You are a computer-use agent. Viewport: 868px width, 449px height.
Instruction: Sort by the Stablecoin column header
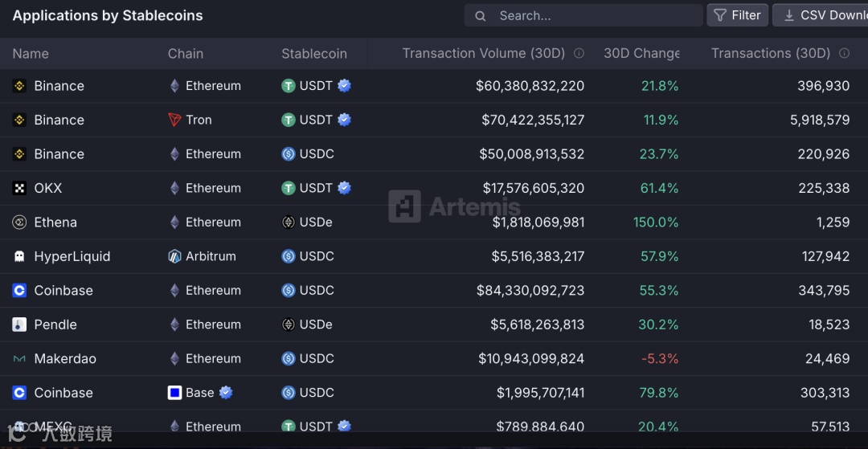pyautogui.click(x=314, y=54)
